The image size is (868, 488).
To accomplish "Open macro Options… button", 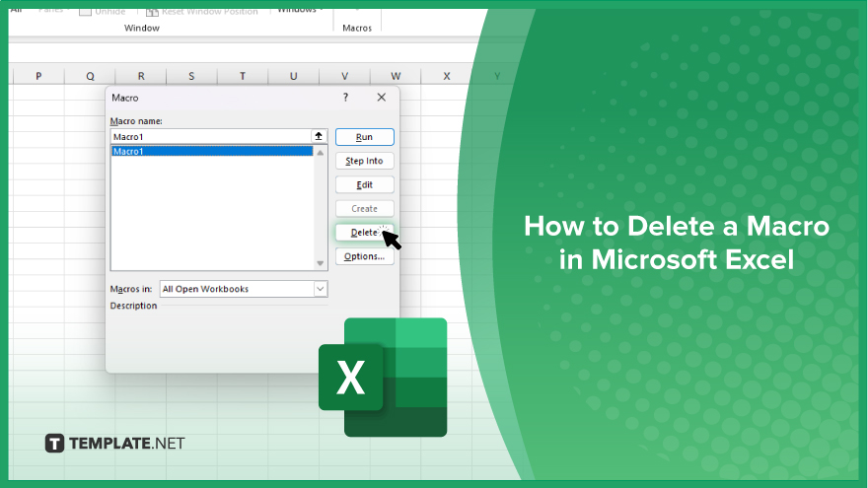I will tap(364, 256).
